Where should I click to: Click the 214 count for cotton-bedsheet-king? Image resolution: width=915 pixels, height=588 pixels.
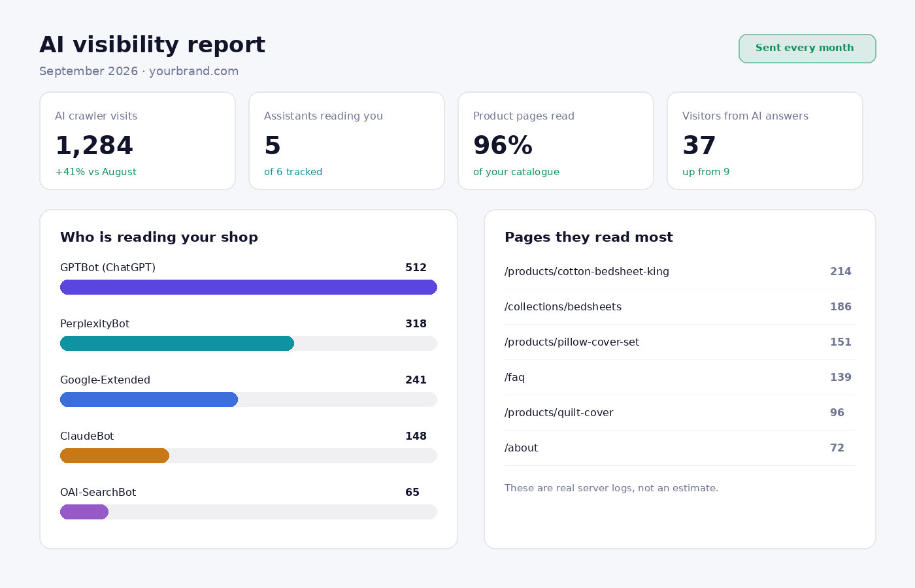[840, 272]
